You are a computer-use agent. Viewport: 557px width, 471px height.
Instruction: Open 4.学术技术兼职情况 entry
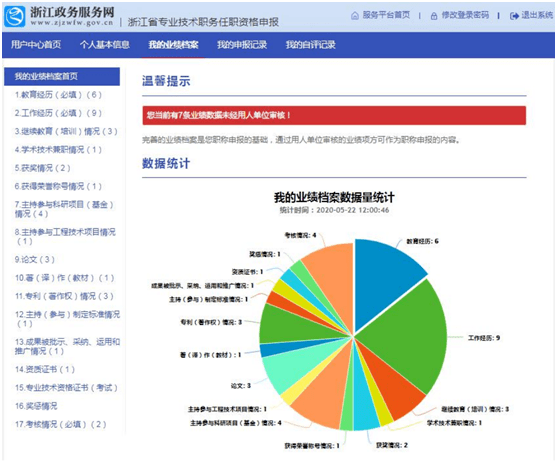(x=58, y=150)
